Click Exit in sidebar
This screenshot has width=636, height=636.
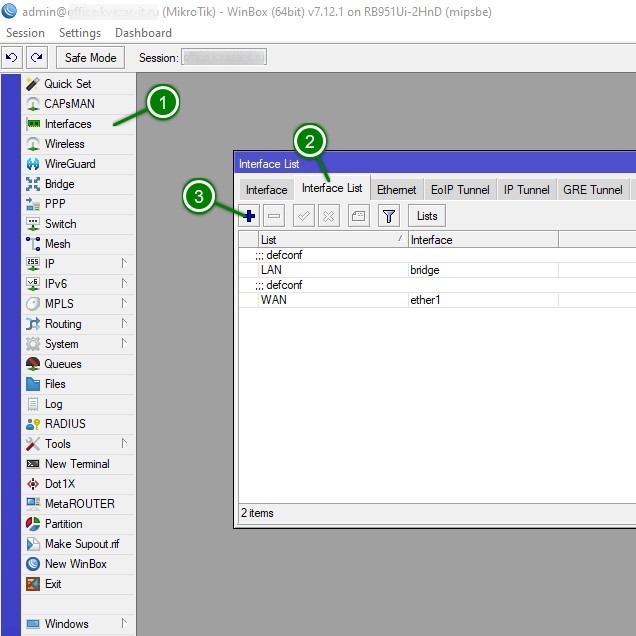(x=79, y=584)
